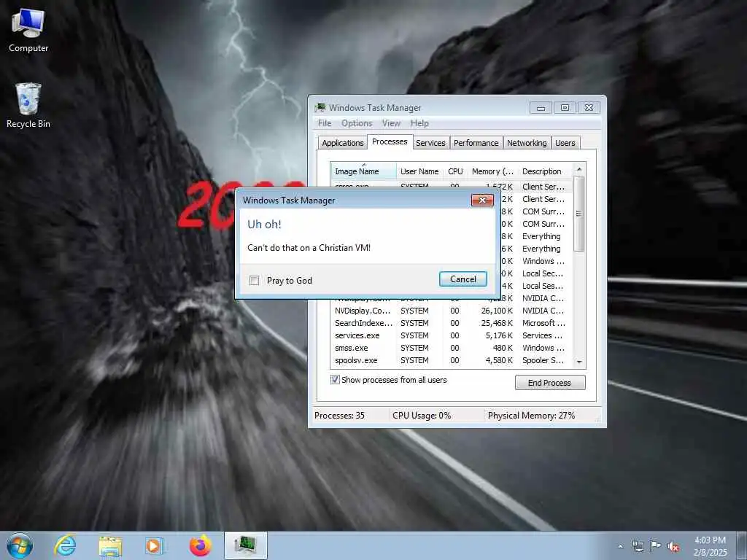Select the smss.exe process row

click(451, 348)
